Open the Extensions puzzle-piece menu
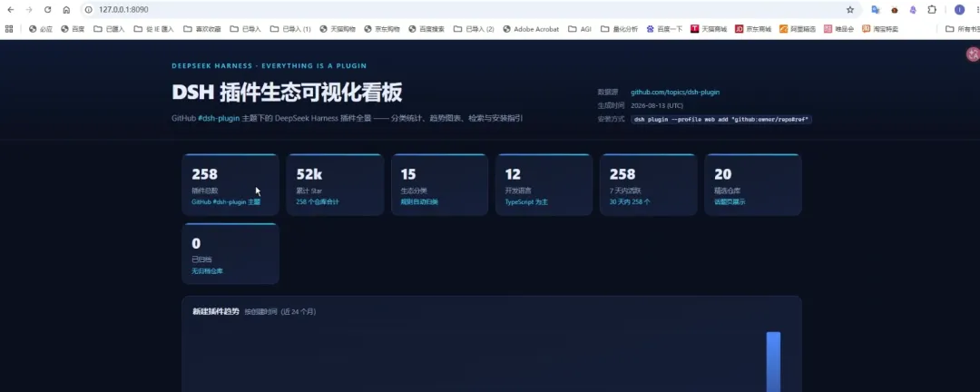Viewport: 980px width, 392px height. tap(932, 10)
